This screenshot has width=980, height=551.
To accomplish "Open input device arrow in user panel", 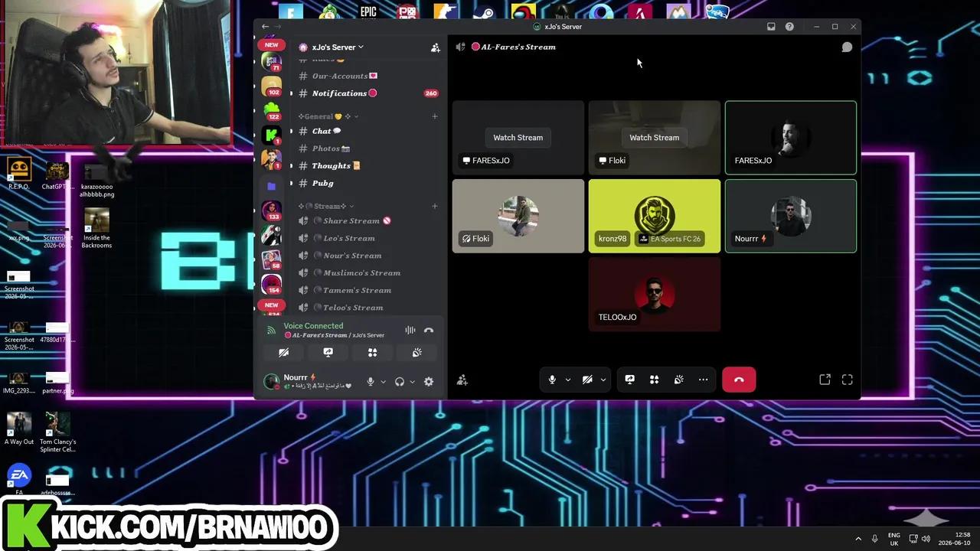I will pyautogui.click(x=383, y=382).
